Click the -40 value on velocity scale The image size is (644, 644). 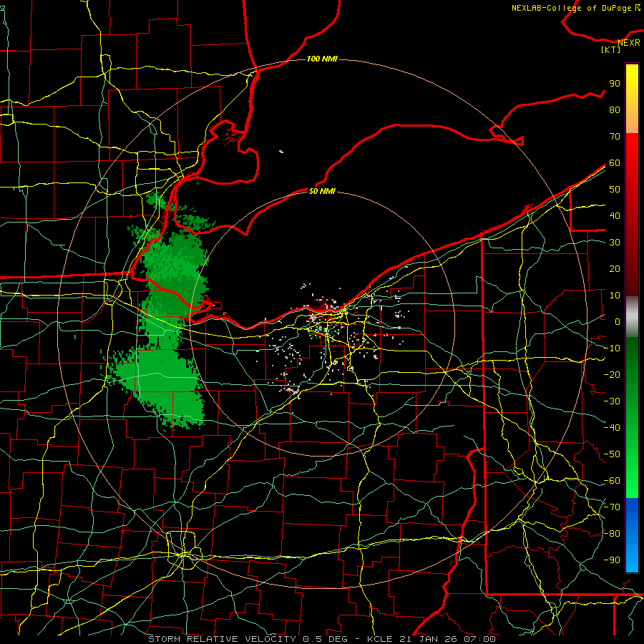click(x=612, y=428)
